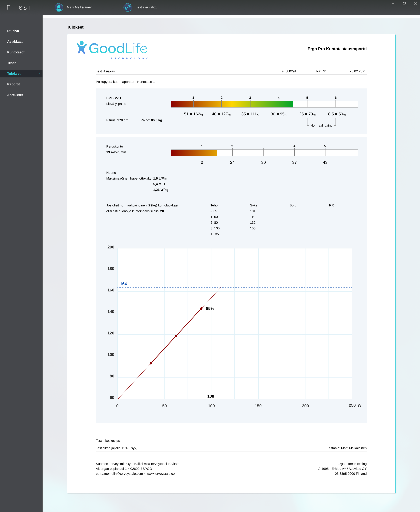Image resolution: width=420 pixels, height=512 pixels.
Task: Click the BMI color gradient bar
Action: click(264, 104)
